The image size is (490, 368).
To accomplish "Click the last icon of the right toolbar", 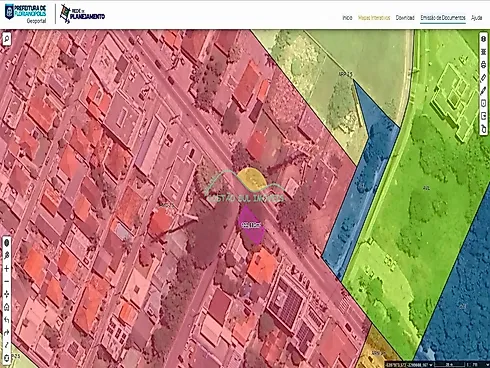I will coord(484,129).
